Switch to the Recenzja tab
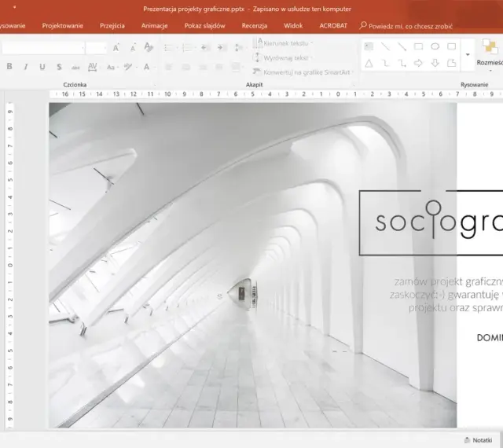Screen dimensions: 503x448 tap(255, 26)
